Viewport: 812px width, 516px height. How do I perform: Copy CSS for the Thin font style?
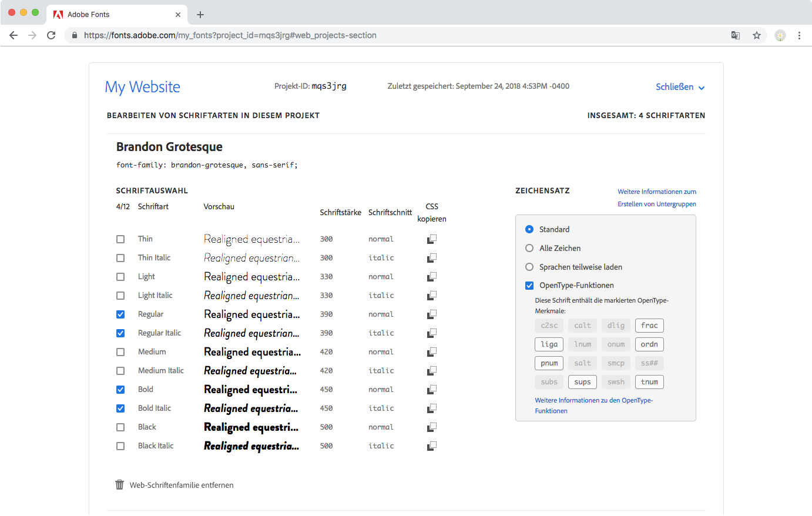[x=432, y=239]
